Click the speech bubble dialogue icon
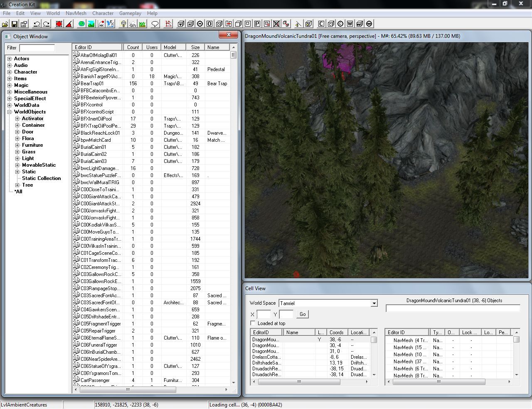 pos(155,24)
